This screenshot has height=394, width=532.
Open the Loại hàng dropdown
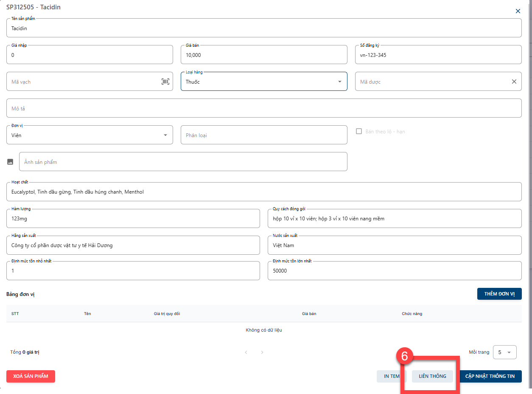pyautogui.click(x=339, y=82)
